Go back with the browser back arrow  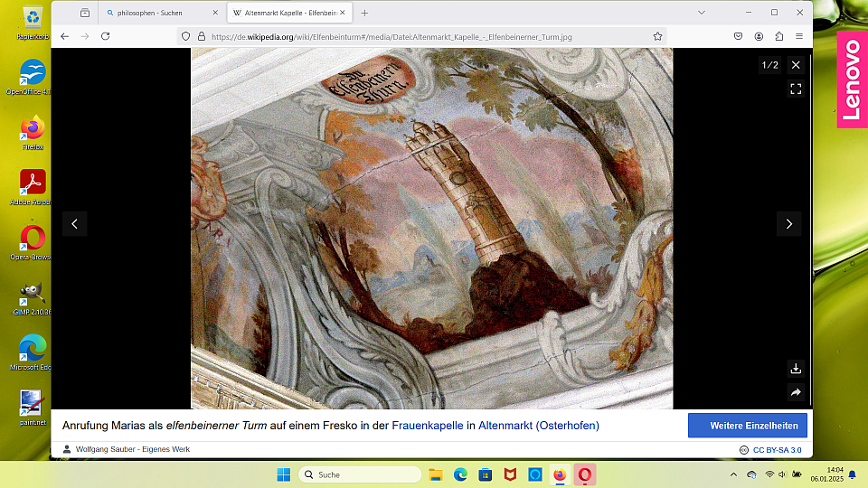(x=65, y=36)
